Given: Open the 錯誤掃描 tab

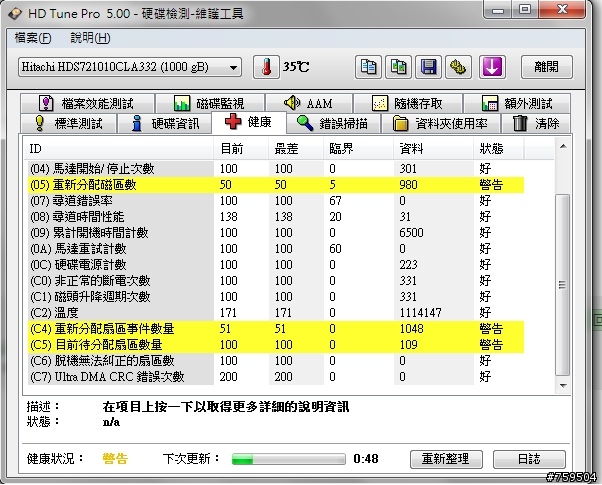Looking at the screenshot, I should [x=333, y=124].
